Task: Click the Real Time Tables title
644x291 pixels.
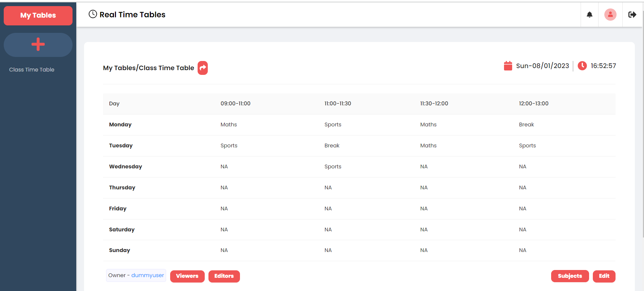Action: click(133, 15)
